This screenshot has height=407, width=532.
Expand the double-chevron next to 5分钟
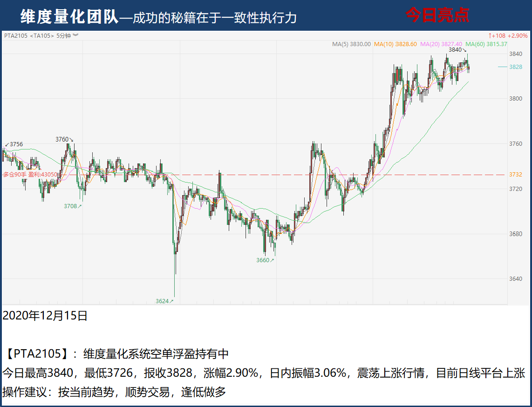click(x=76, y=35)
